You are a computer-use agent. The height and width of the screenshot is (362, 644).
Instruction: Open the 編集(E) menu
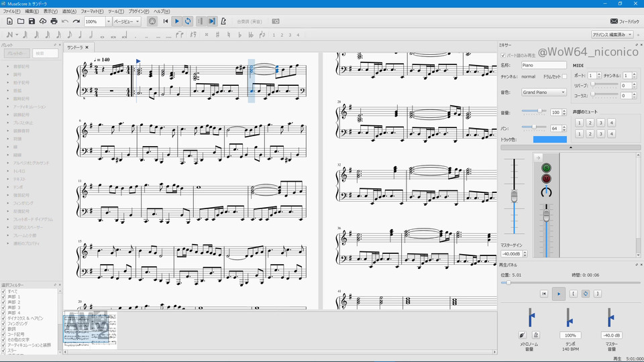[32, 11]
